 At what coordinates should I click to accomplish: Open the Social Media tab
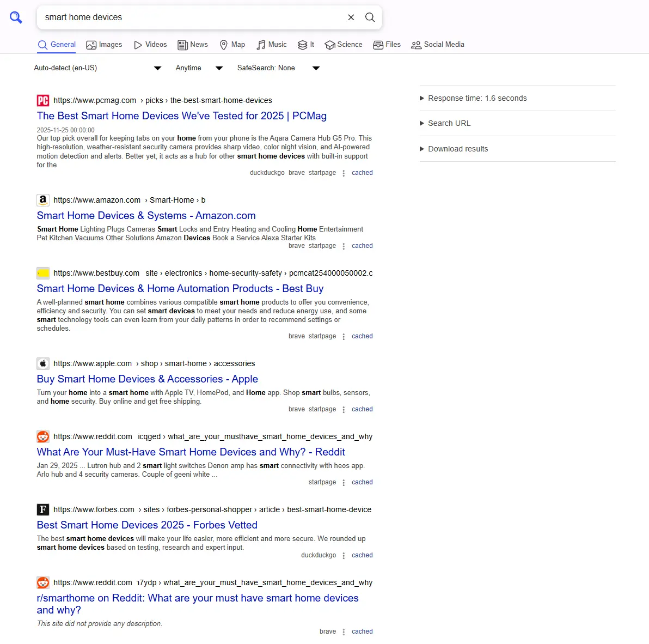[438, 45]
